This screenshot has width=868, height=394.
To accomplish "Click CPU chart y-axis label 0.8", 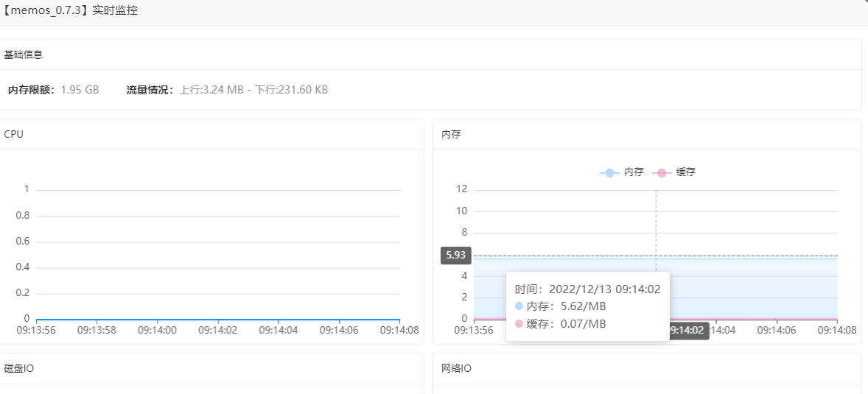I will click(x=23, y=215).
